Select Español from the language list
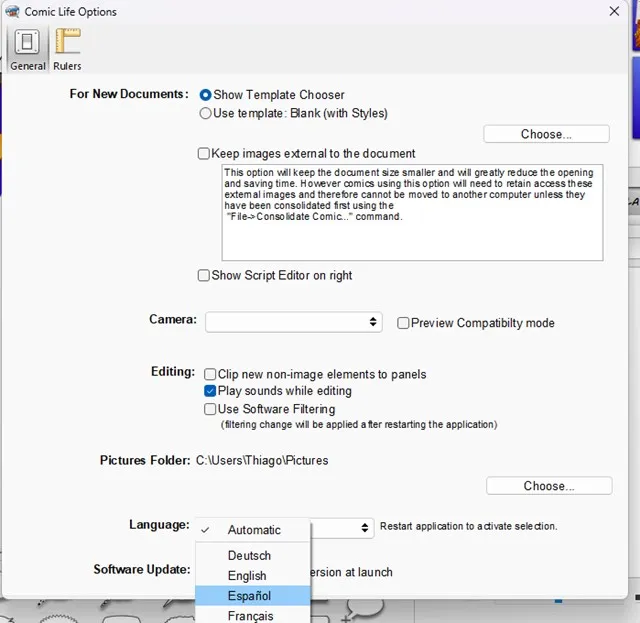 (249, 596)
